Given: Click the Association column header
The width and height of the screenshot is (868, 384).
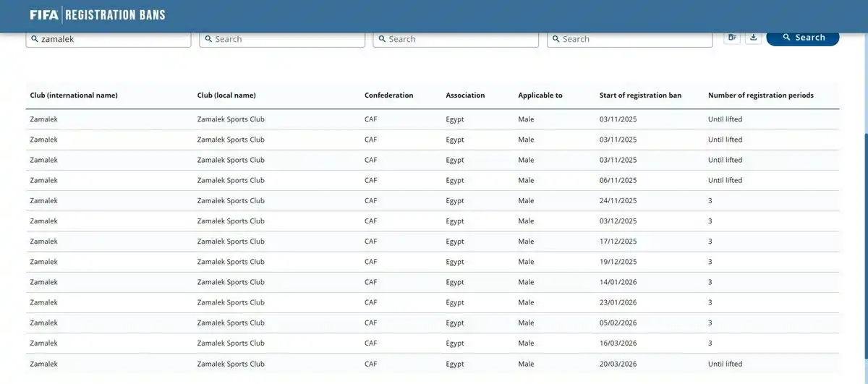Looking at the screenshot, I should (465, 95).
